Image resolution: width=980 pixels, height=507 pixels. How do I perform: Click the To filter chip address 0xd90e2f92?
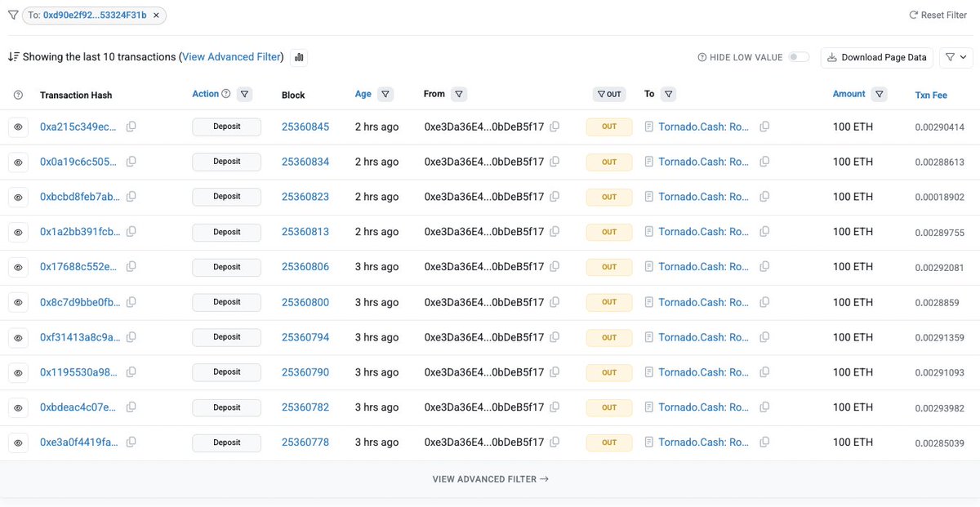tap(95, 16)
